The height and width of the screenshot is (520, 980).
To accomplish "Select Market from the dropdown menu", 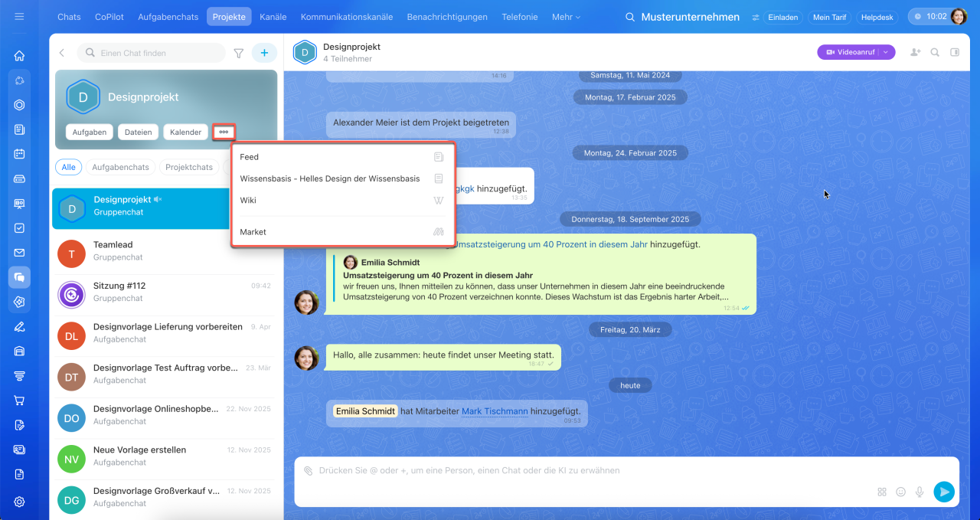I will pyautogui.click(x=343, y=232).
